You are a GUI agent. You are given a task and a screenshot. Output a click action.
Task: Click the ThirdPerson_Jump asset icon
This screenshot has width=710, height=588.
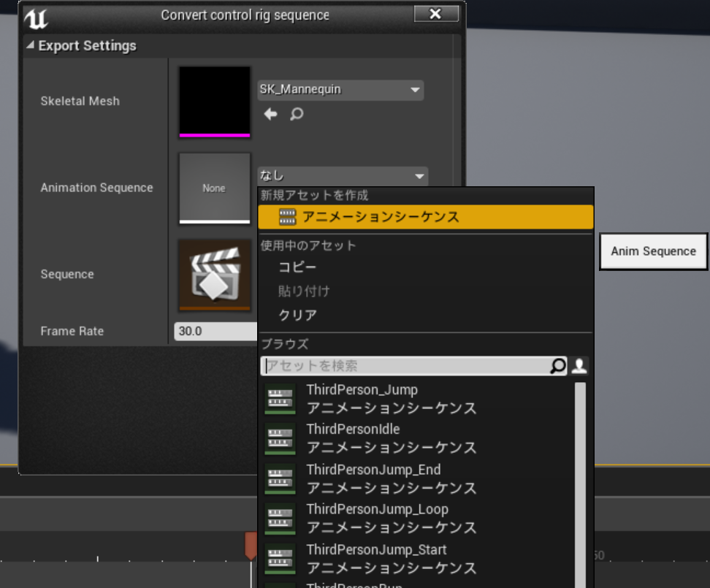[280, 399]
